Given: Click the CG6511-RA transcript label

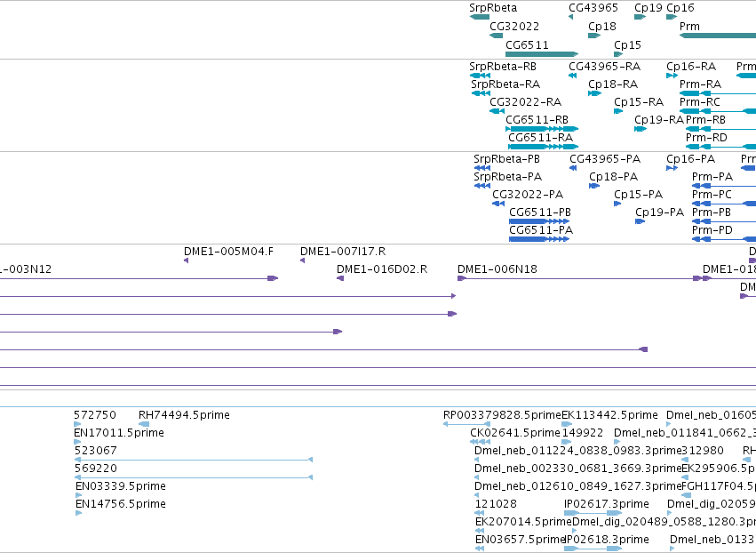Looking at the screenshot, I should (x=540, y=138).
